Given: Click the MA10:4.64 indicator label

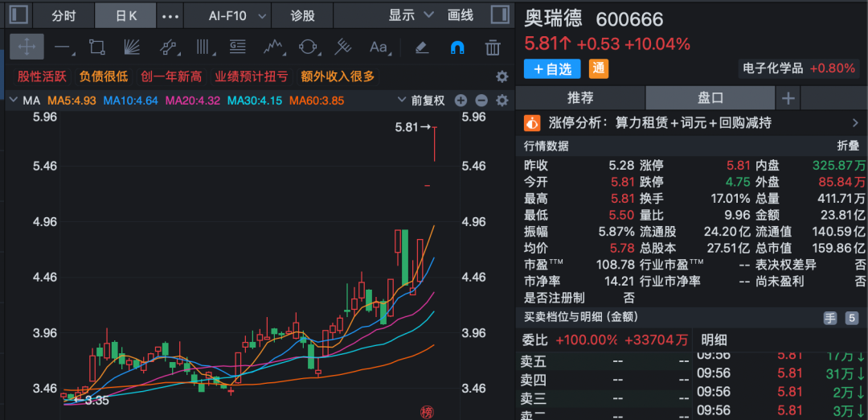Looking at the screenshot, I should 131,101.
